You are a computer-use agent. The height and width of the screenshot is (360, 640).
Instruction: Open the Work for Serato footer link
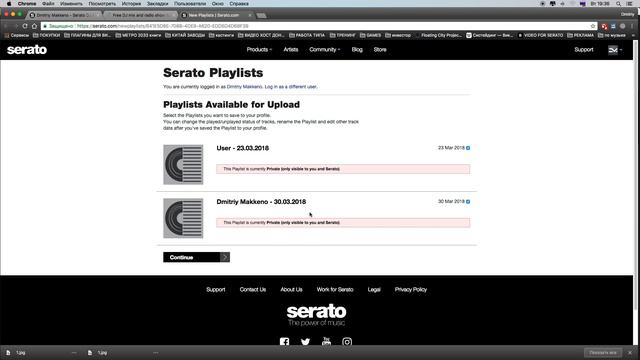pyautogui.click(x=335, y=289)
